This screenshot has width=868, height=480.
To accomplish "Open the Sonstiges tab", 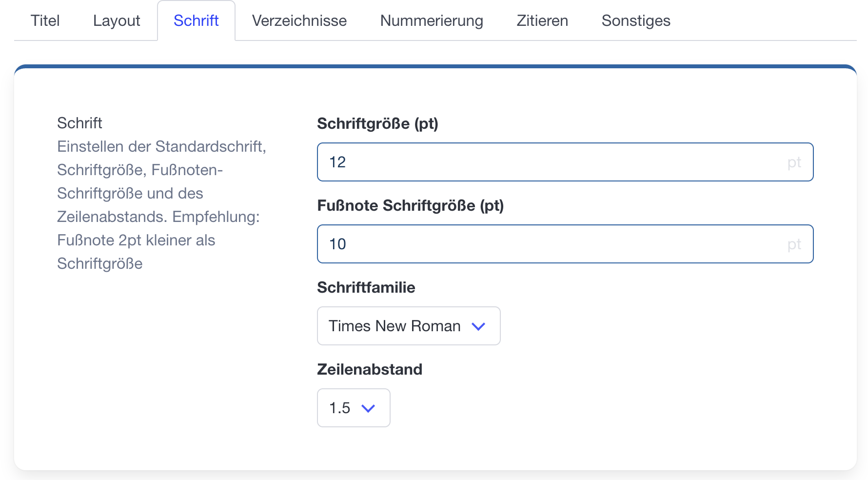I will pyautogui.click(x=636, y=20).
